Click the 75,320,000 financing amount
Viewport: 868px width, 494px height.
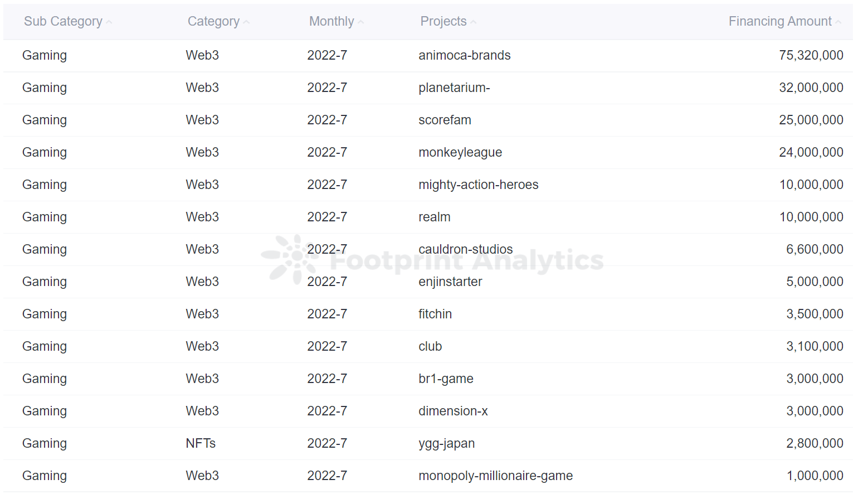coord(811,55)
